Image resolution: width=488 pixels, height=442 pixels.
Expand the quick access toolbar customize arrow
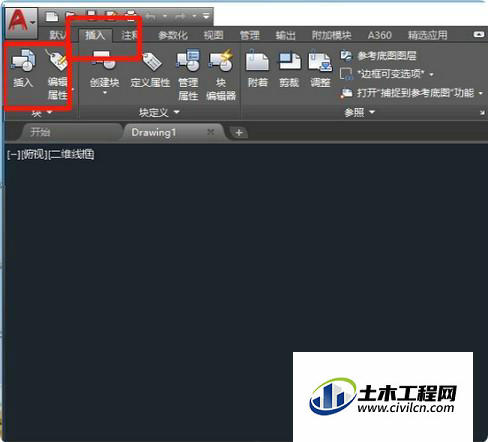206,16
